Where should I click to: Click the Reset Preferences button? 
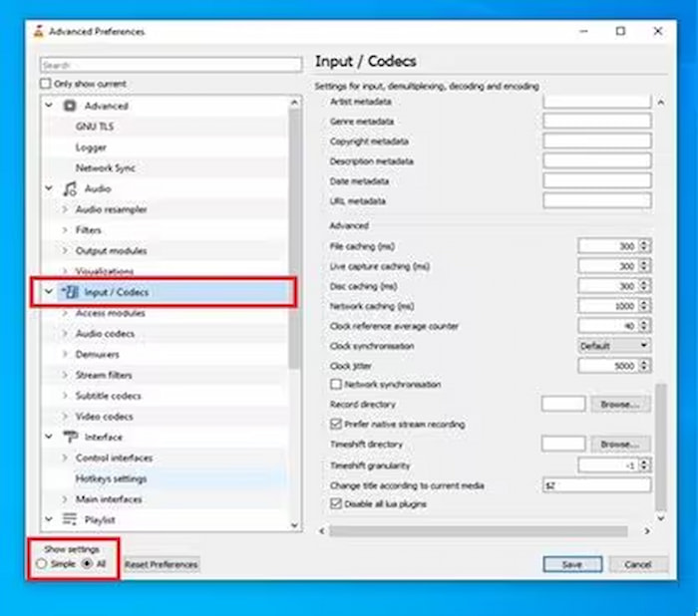162,564
